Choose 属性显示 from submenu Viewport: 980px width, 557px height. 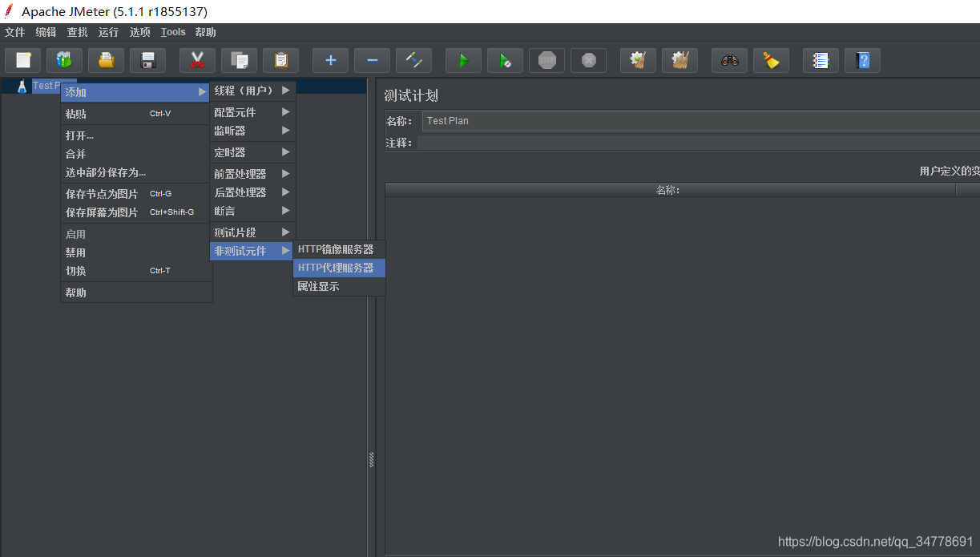[x=340, y=286]
